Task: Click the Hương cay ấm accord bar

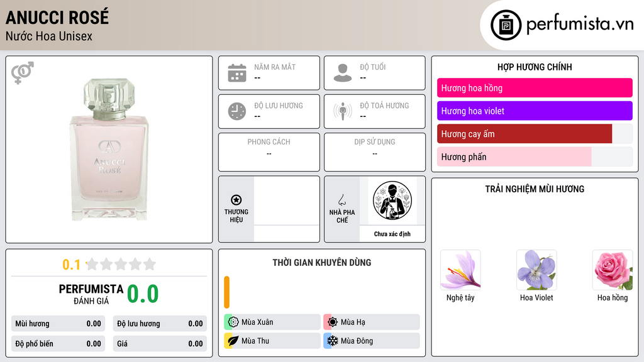Action: [535, 134]
